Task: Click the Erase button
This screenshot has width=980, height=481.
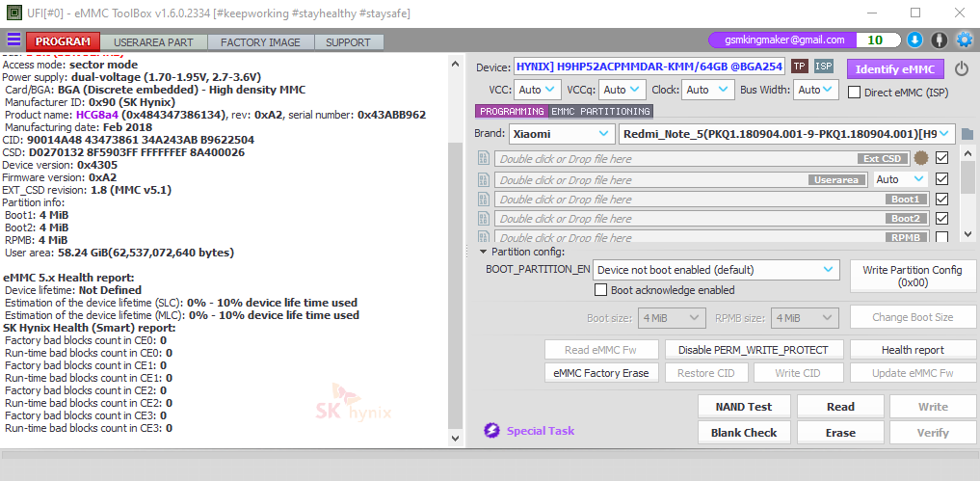Action: click(x=840, y=432)
